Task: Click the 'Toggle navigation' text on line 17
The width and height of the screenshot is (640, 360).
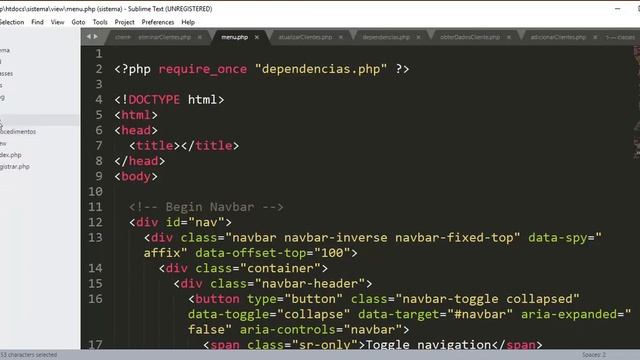Action: coord(428,345)
